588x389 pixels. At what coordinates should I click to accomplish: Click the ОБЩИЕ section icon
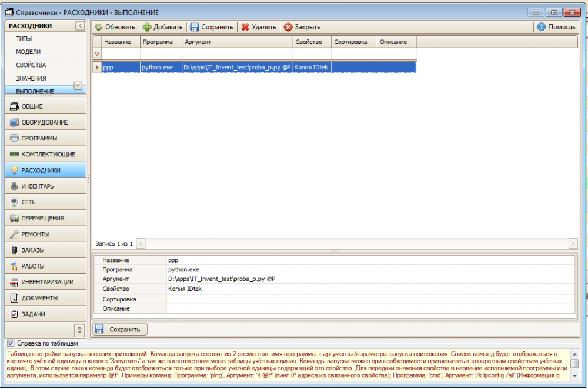14,106
